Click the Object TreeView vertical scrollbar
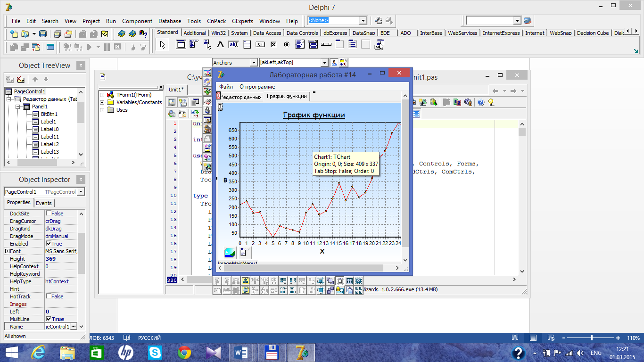Screen dimensions: 644x362 (81, 123)
